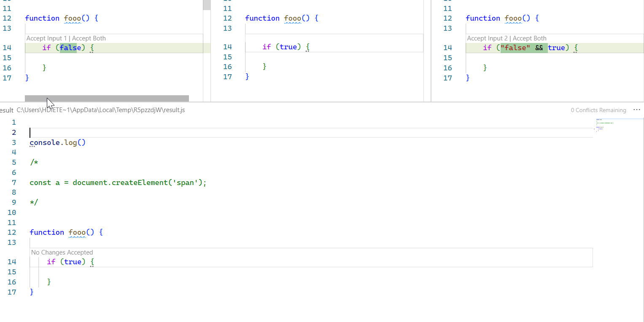
Task: Click the No Changes Accepted conflict label
Action: 62,252
